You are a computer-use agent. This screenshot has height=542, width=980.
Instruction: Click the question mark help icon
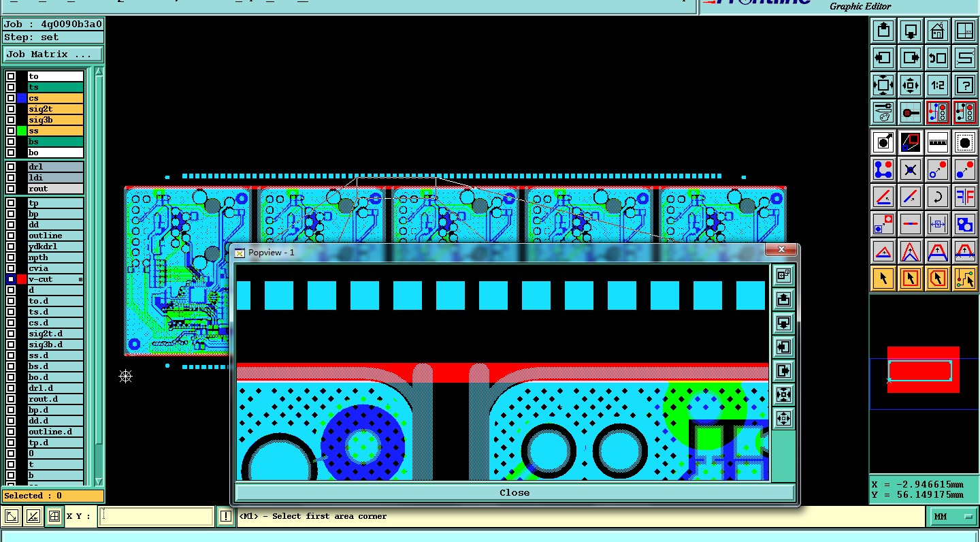pyautogui.click(x=965, y=85)
